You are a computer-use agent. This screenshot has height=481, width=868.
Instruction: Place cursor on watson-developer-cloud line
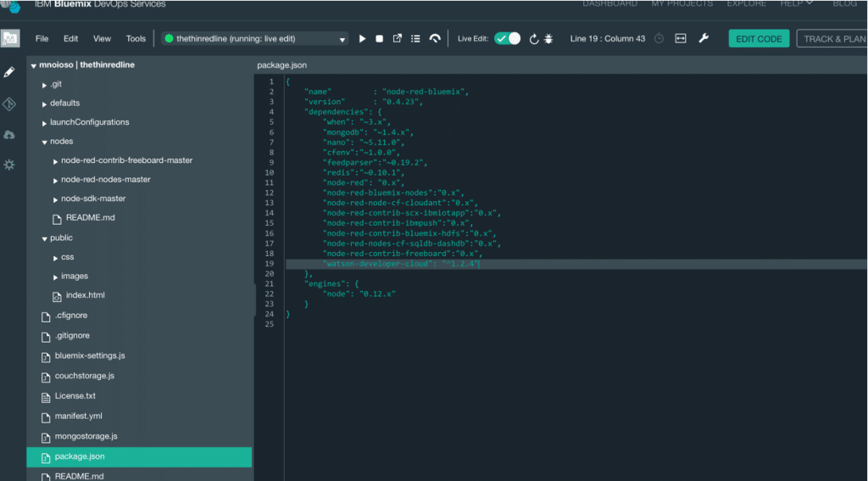tap(576, 264)
